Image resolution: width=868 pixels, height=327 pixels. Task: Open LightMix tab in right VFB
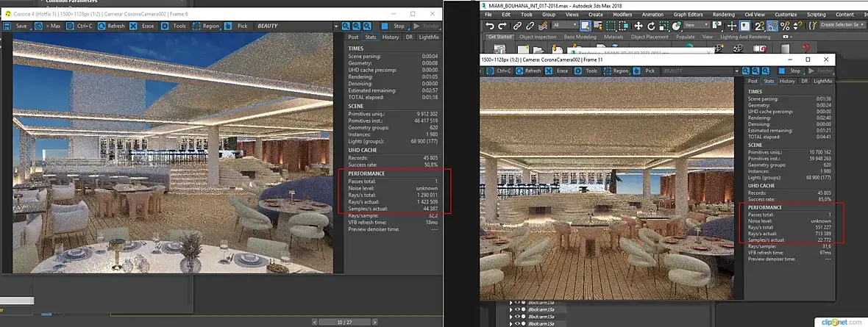pos(822,82)
